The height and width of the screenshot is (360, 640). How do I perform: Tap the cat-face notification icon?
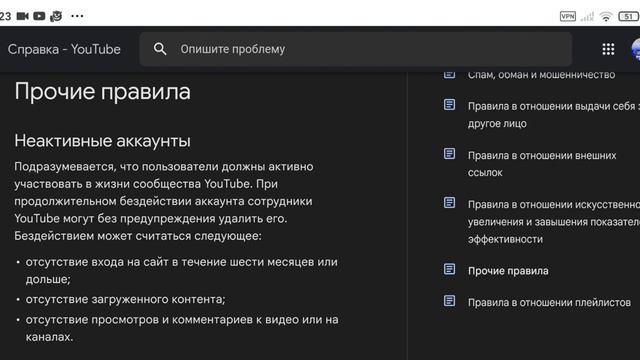pos(56,16)
